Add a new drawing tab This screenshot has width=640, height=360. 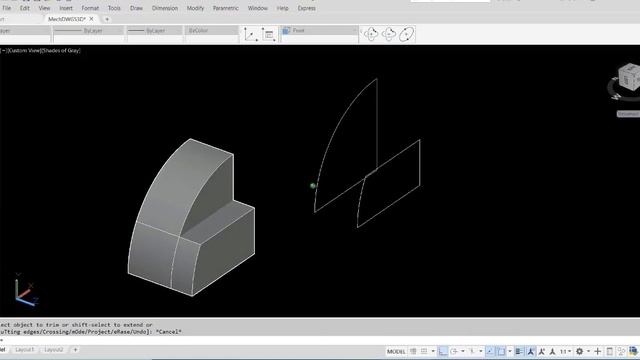click(107, 19)
